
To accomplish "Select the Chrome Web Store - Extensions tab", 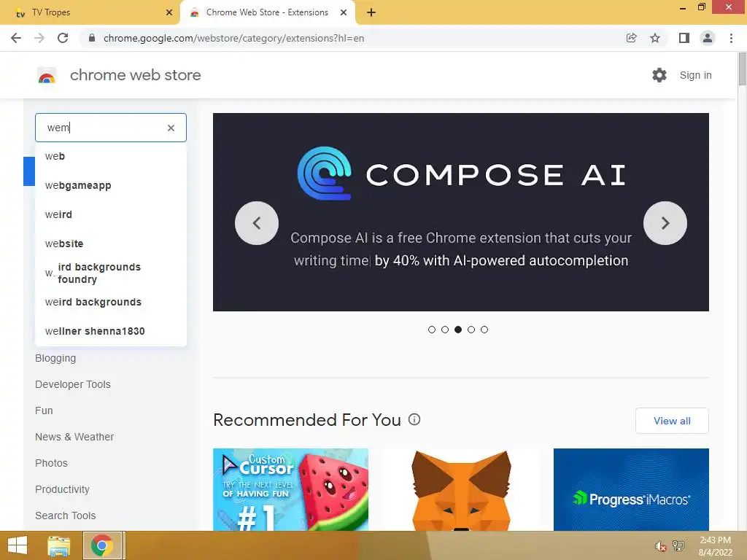I will (x=267, y=12).
